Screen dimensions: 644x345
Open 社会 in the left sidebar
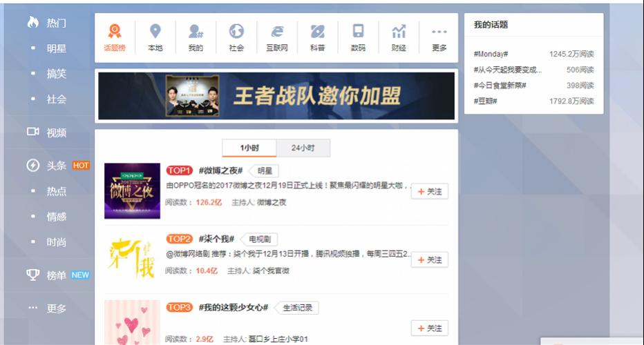coord(56,99)
